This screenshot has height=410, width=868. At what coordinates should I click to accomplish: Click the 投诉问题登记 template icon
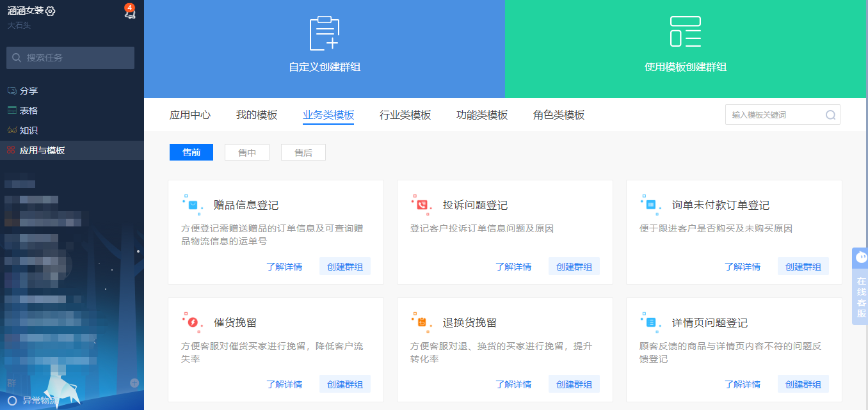coord(422,205)
